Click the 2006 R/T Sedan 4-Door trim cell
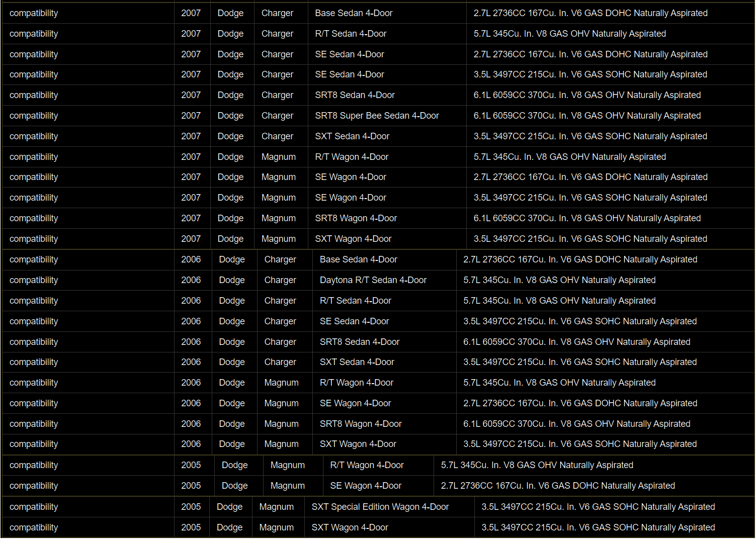 pos(355,301)
